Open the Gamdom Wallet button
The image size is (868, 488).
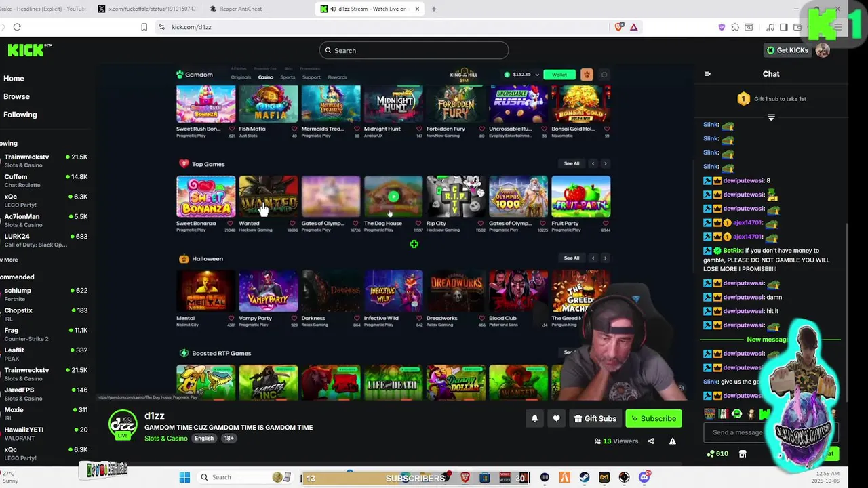click(x=559, y=75)
